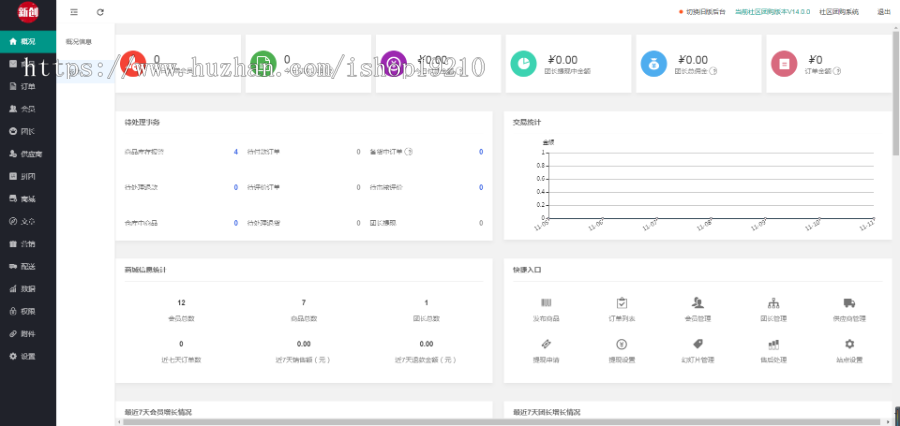Open 供应商管理 truck icon
The width and height of the screenshot is (900, 426).
(x=848, y=303)
